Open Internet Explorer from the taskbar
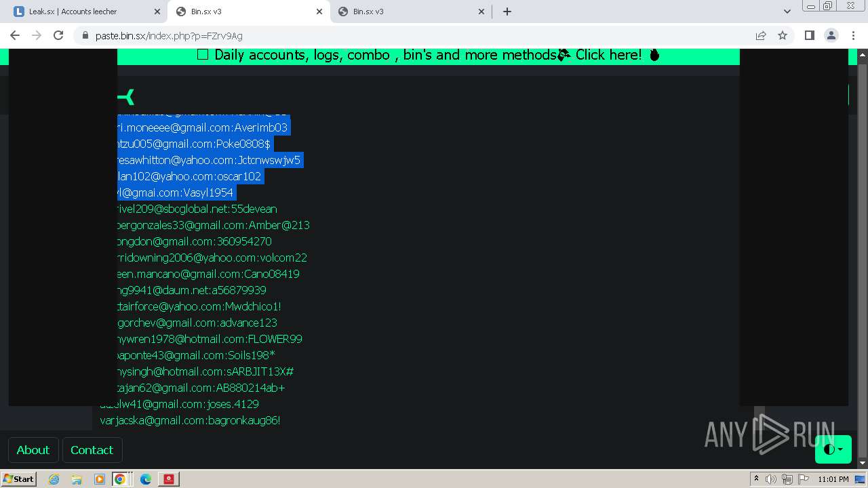Screen dimensions: 868x488 (x=54, y=479)
